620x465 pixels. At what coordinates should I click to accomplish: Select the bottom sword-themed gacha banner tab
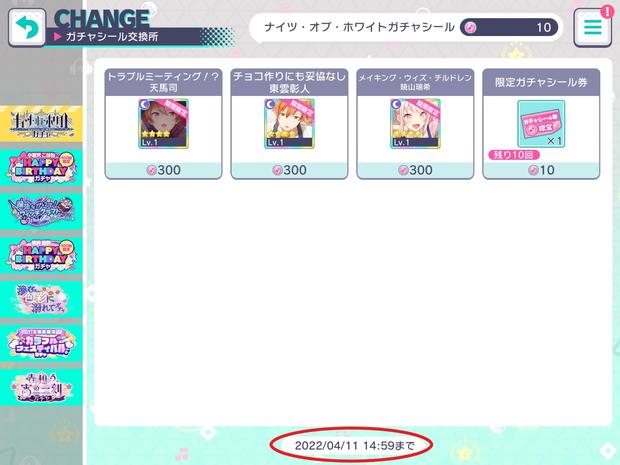tap(41, 387)
